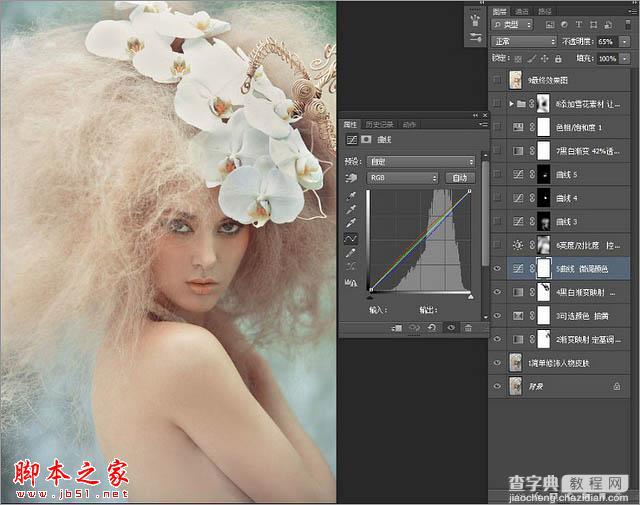This screenshot has width=640, height=505.
Task: Open the Properties panel flyout menu
Action: point(483,125)
